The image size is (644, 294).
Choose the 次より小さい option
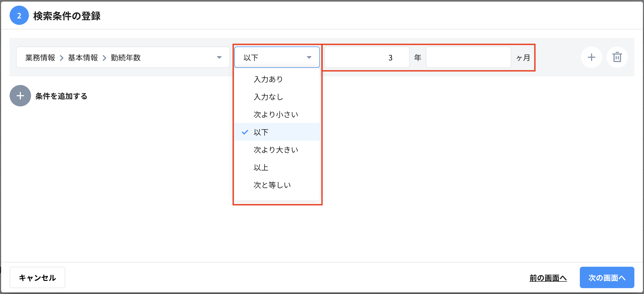point(275,114)
